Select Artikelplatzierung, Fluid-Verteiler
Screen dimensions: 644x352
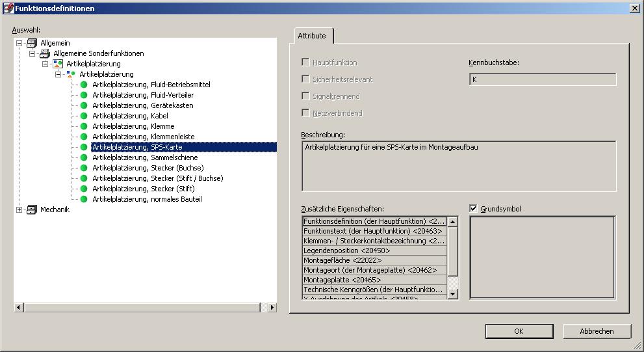[143, 95]
